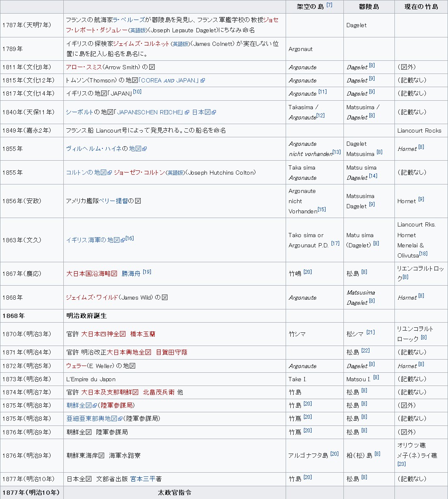The width and height of the screenshot is (448, 499).
Task: Click footnote reference 7 in 架空の島 header
Action: point(329,5)
